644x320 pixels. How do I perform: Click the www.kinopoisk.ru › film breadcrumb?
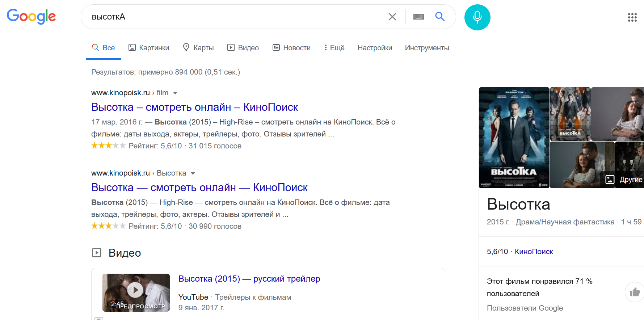tap(130, 93)
